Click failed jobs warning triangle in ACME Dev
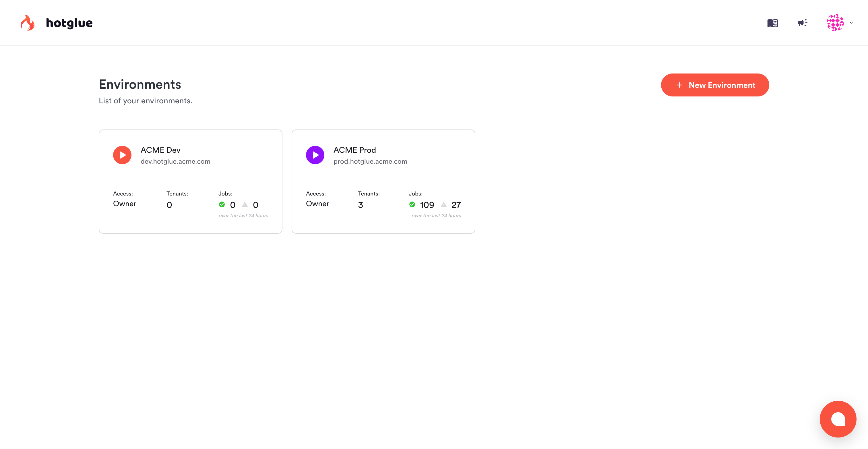This screenshot has height=449, width=868. click(245, 205)
